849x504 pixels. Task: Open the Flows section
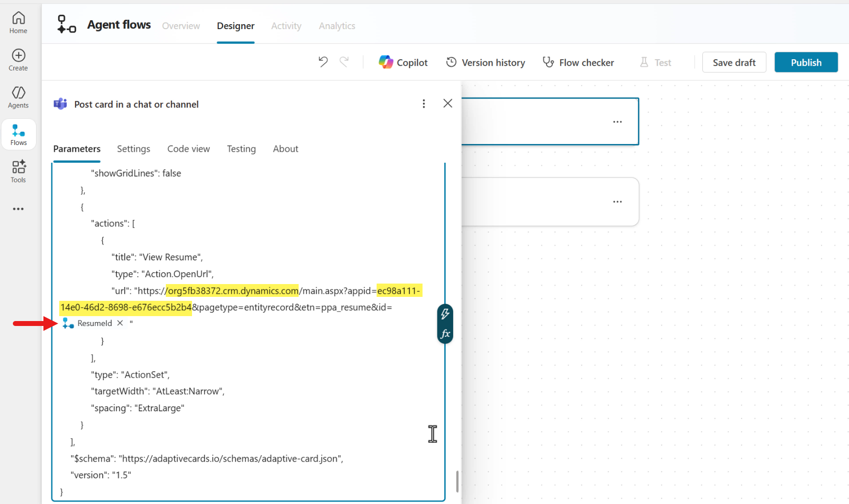point(18,134)
